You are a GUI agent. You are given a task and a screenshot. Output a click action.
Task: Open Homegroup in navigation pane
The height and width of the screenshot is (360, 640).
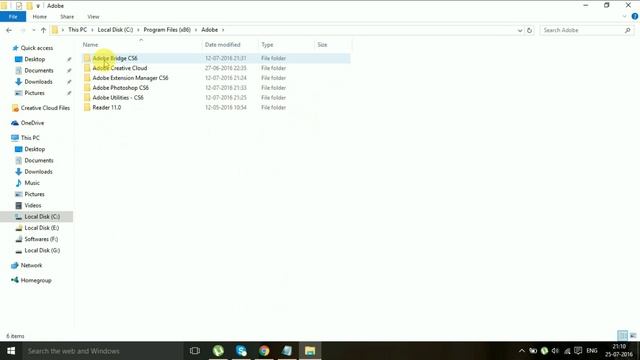coord(36,280)
